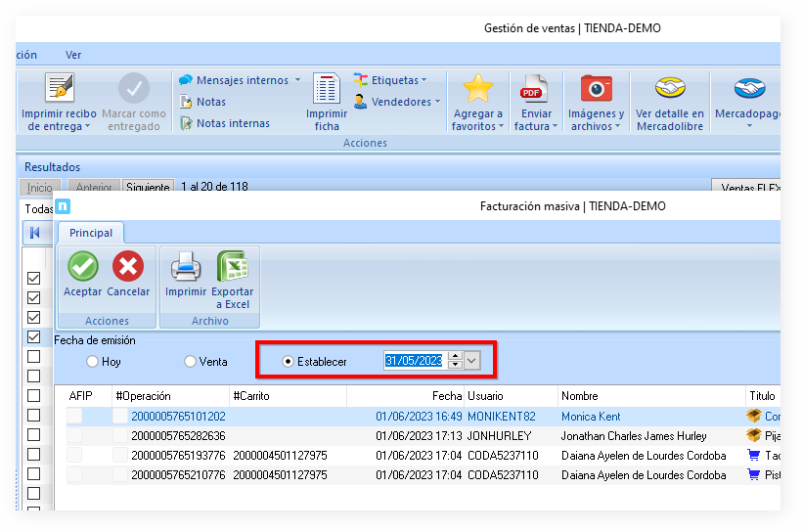This screenshot has height=532, width=802.
Task: Click the Imprimir printer icon
Action: coord(186,267)
